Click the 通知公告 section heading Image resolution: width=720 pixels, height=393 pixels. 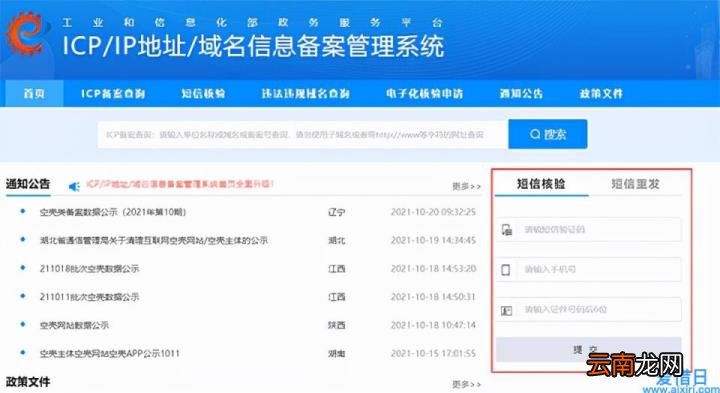coord(28,184)
